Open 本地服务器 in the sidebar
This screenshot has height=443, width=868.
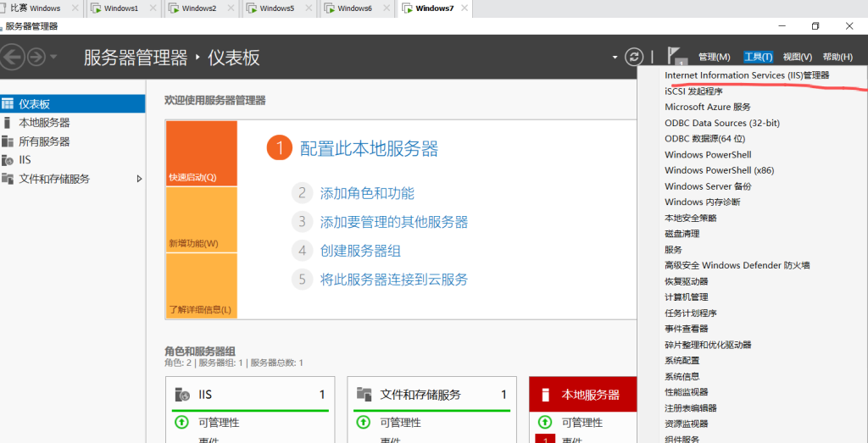click(x=44, y=123)
